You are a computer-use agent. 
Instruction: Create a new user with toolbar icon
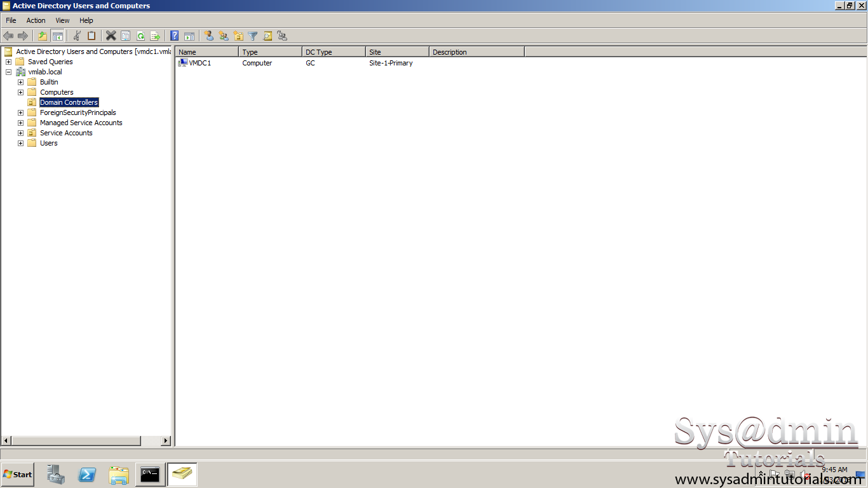click(209, 36)
